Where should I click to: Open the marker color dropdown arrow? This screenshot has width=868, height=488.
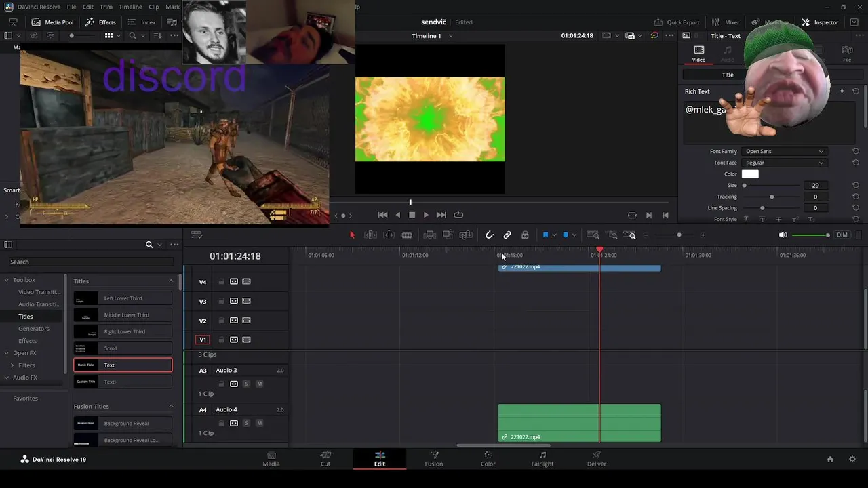(x=574, y=235)
